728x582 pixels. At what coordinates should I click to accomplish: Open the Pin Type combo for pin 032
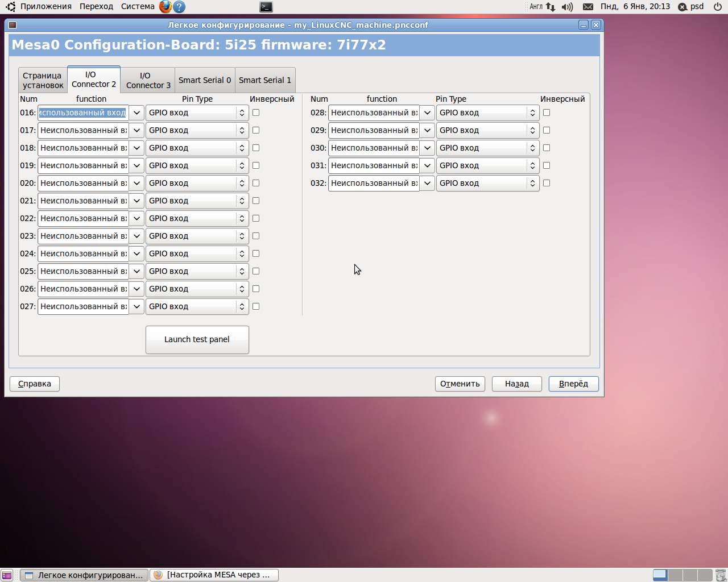tap(488, 183)
